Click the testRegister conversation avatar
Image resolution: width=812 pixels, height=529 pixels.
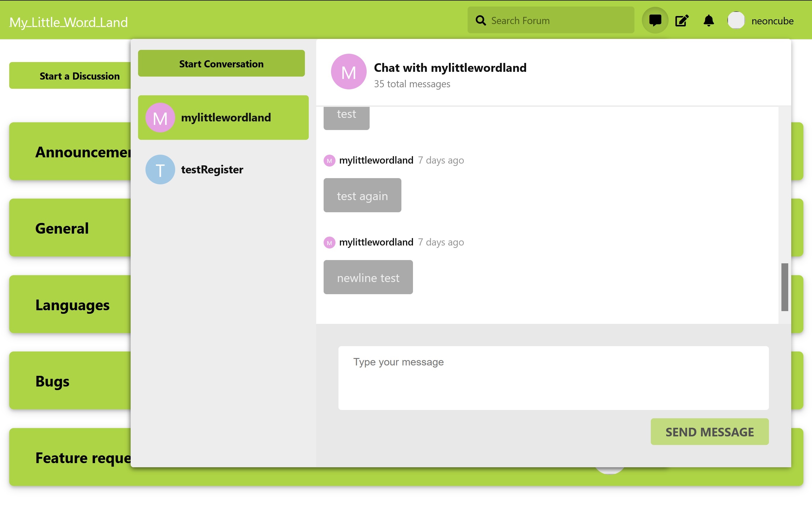click(x=160, y=169)
